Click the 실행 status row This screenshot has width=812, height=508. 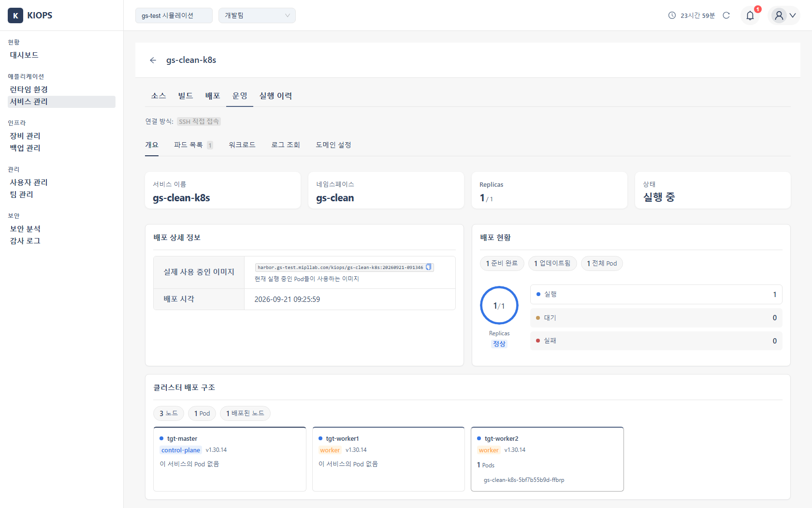(656, 294)
